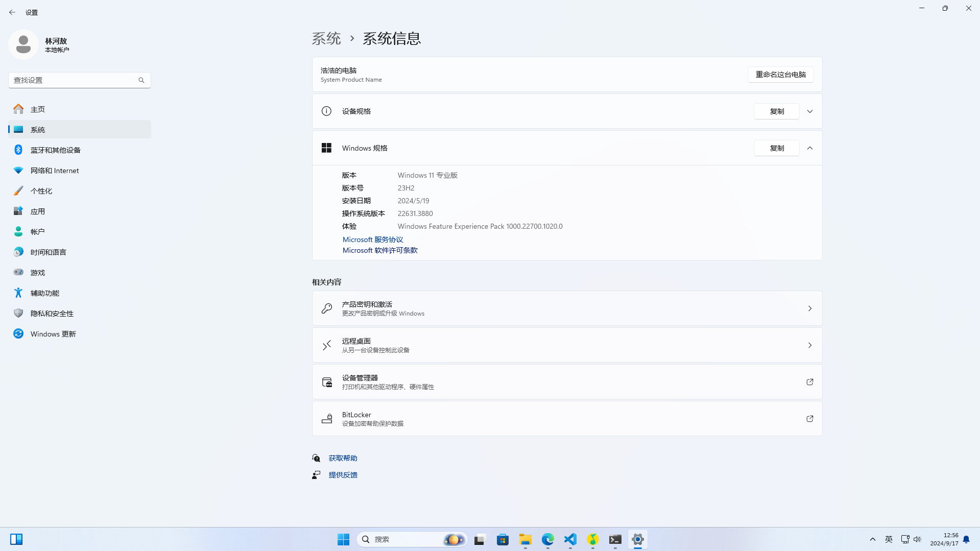The width and height of the screenshot is (980, 551).
Task: Open Microsoft Edge from taskbar
Action: click(x=548, y=539)
